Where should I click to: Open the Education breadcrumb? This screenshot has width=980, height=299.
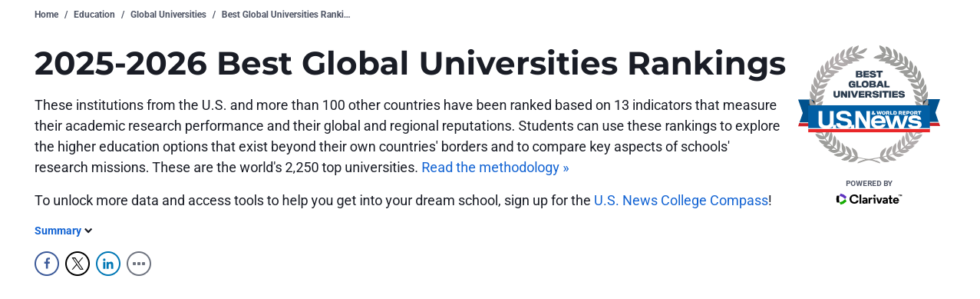(x=94, y=15)
